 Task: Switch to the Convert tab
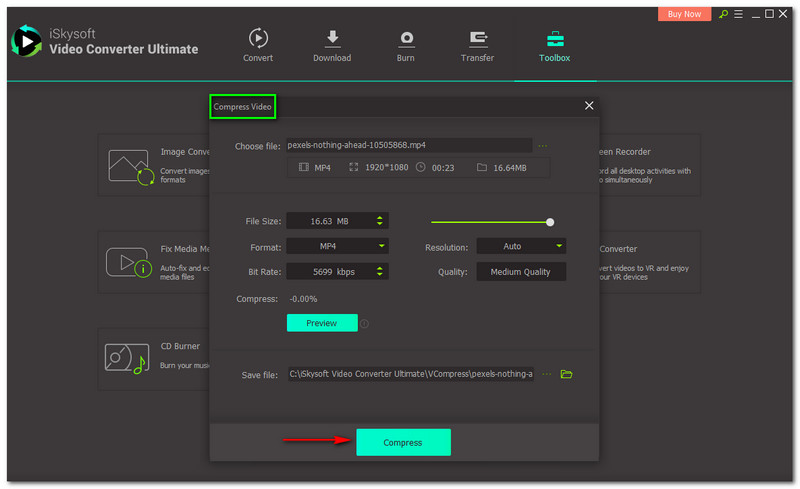point(258,45)
